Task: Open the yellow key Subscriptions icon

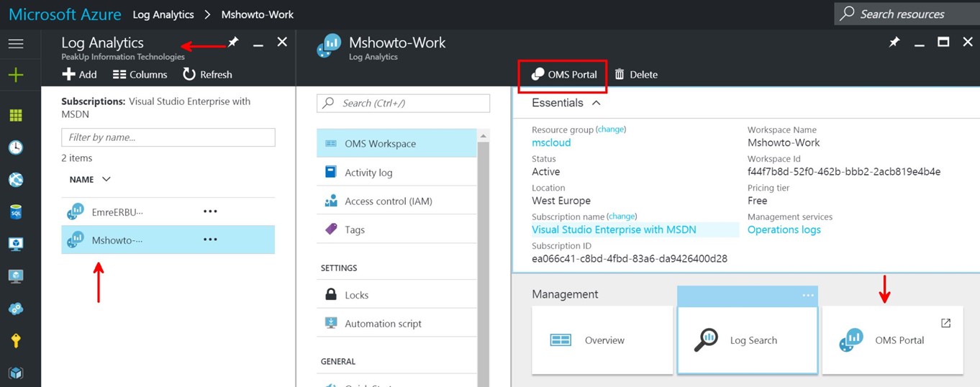Action: (x=16, y=341)
